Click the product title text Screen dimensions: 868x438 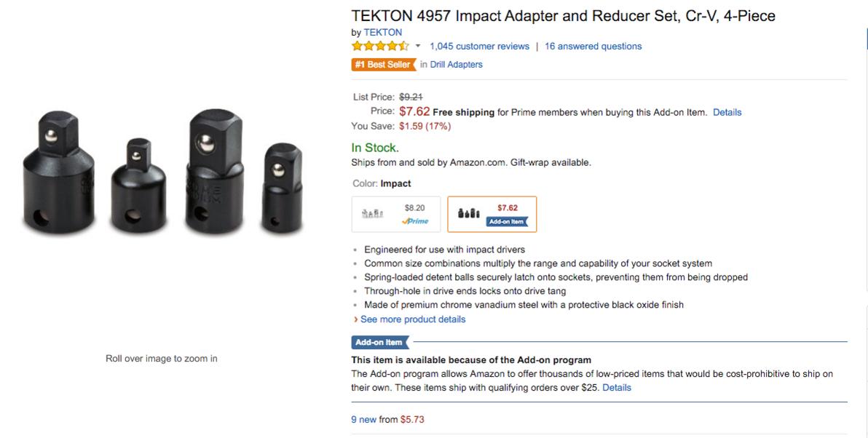click(563, 16)
